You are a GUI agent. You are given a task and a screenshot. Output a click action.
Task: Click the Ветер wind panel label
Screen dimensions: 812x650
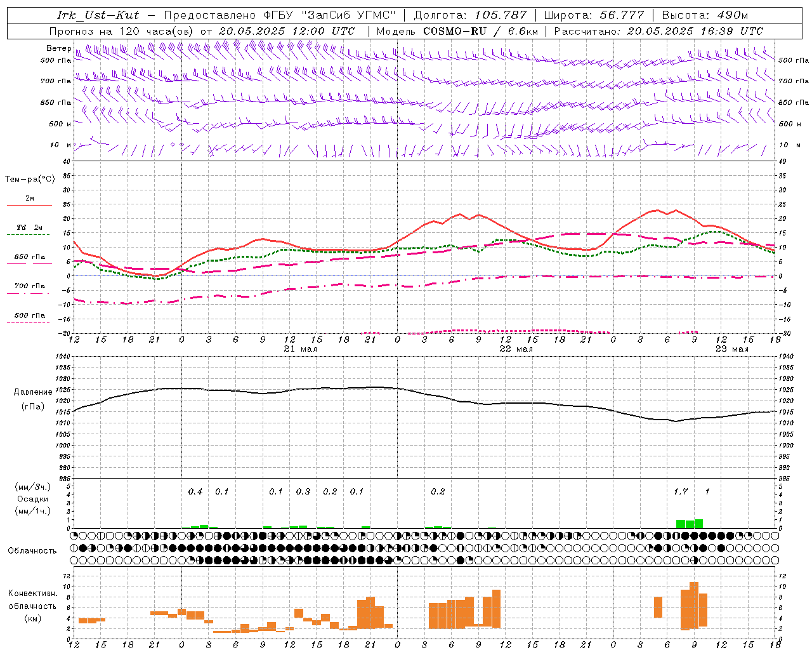click(58, 48)
